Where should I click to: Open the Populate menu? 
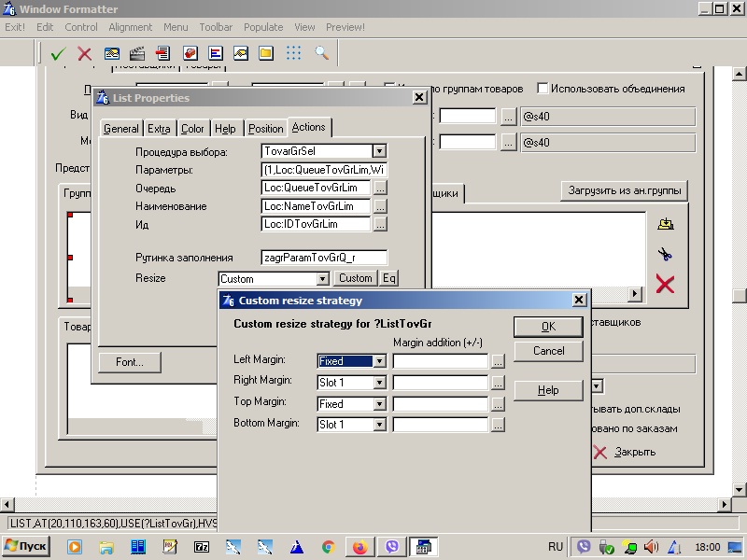264,27
